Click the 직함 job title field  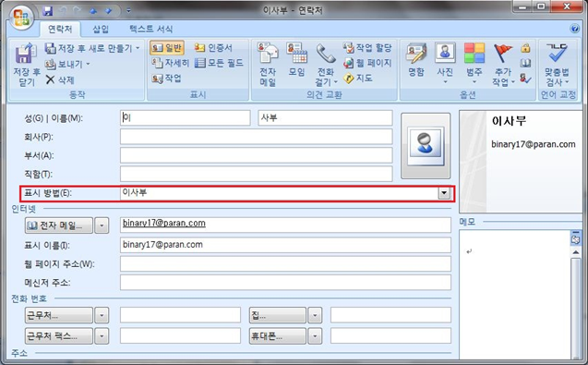click(x=256, y=175)
